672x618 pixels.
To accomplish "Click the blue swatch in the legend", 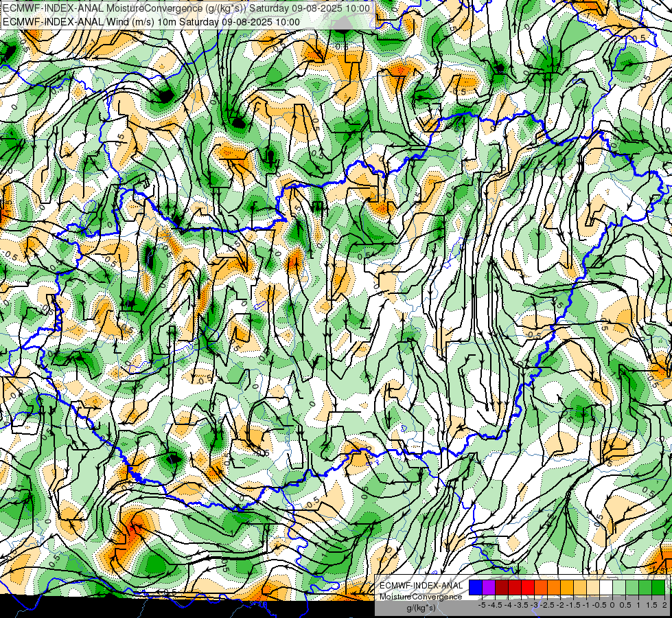I will pyautogui.click(x=476, y=588).
